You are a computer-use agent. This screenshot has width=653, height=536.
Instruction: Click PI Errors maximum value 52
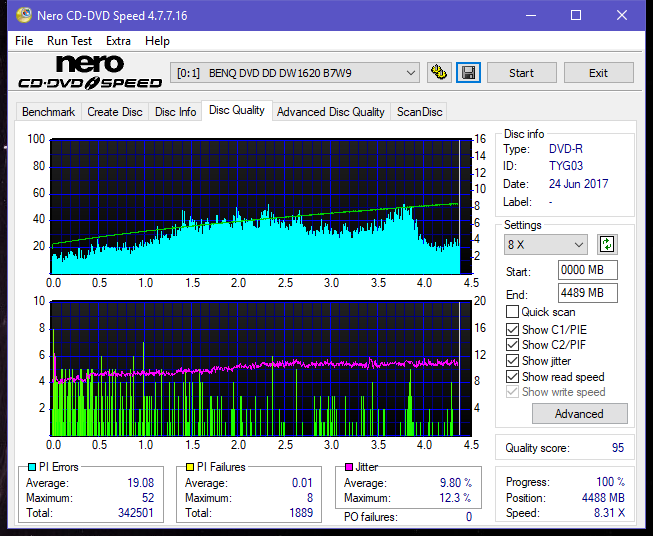click(x=148, y=498)
